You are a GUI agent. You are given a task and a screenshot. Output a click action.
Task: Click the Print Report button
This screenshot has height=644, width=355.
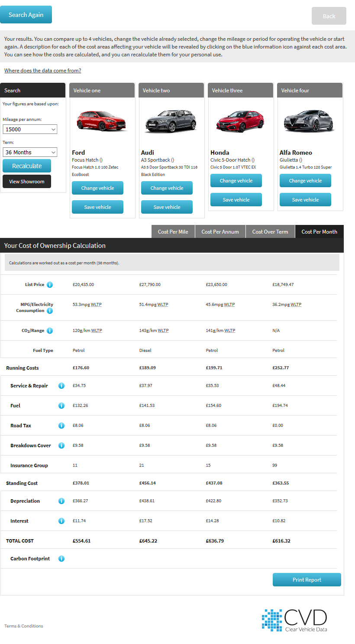(x=307, y=580)
